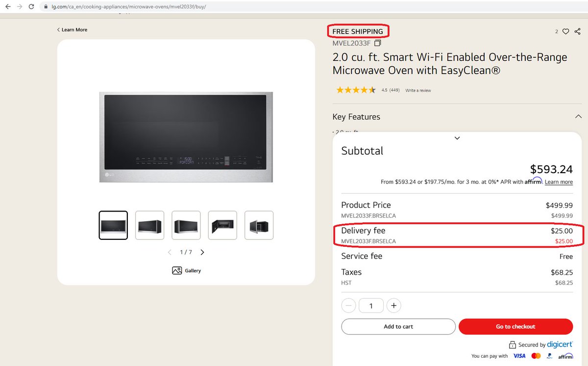This screenshot has width=588, height=366.
Task: Select the first front-view microwave thumbnail
Action: (113, 225)
